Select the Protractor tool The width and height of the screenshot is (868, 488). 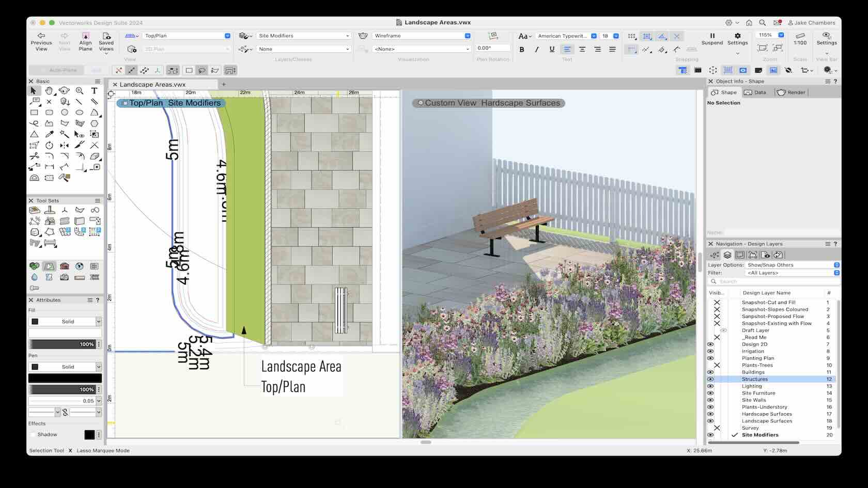tap(34, 177)
